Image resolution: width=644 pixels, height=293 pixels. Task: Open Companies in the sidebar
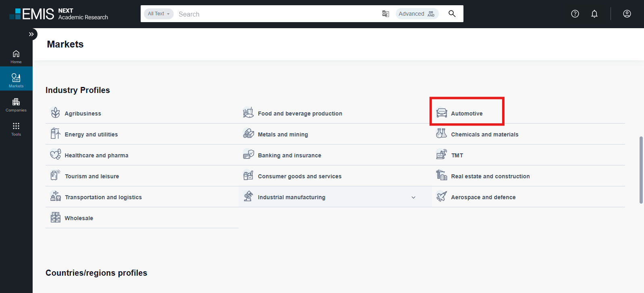(16, 105)
